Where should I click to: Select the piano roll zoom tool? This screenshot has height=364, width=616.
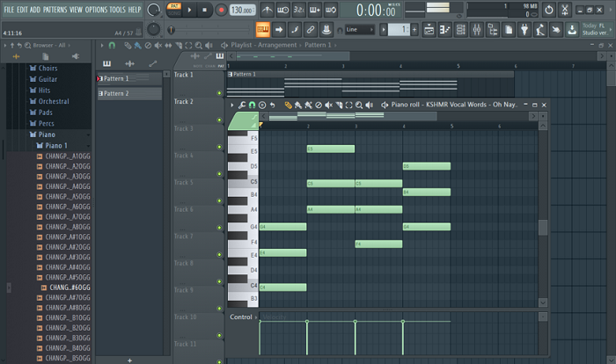[x=359, y=105]
